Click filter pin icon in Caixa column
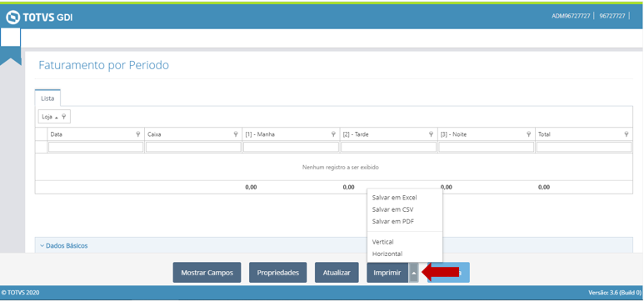 point(236,134)
